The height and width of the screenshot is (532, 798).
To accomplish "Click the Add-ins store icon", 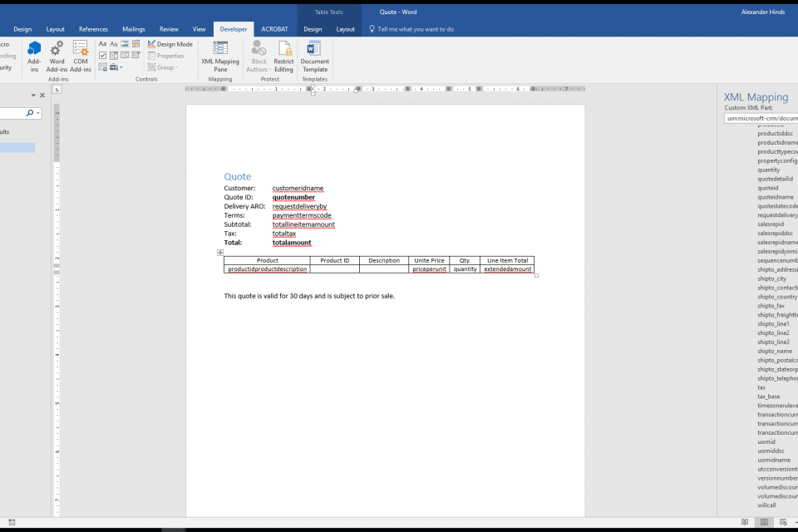I will [34, 55].
